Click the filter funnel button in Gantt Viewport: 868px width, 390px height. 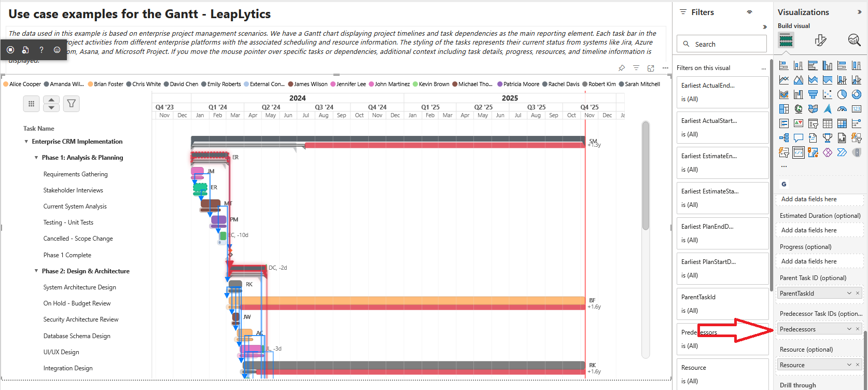pyautogui.click(x=72, y=104)
